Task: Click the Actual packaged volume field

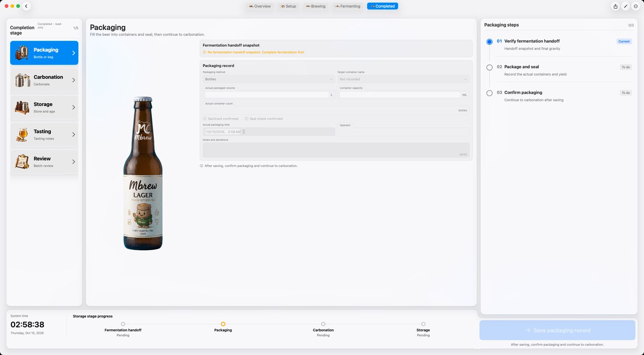Action: (267, 95)
